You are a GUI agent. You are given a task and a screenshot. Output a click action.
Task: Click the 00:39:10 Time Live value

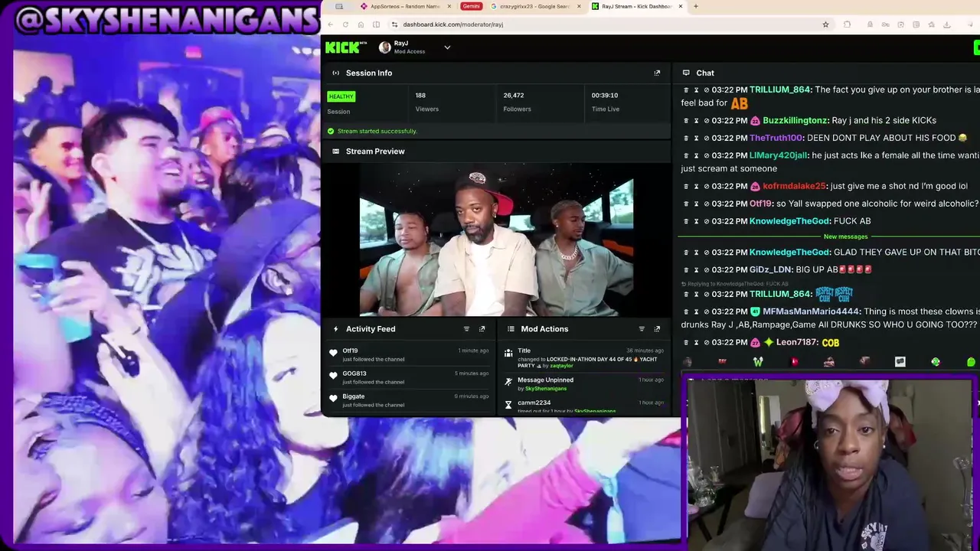pos(605,96)
